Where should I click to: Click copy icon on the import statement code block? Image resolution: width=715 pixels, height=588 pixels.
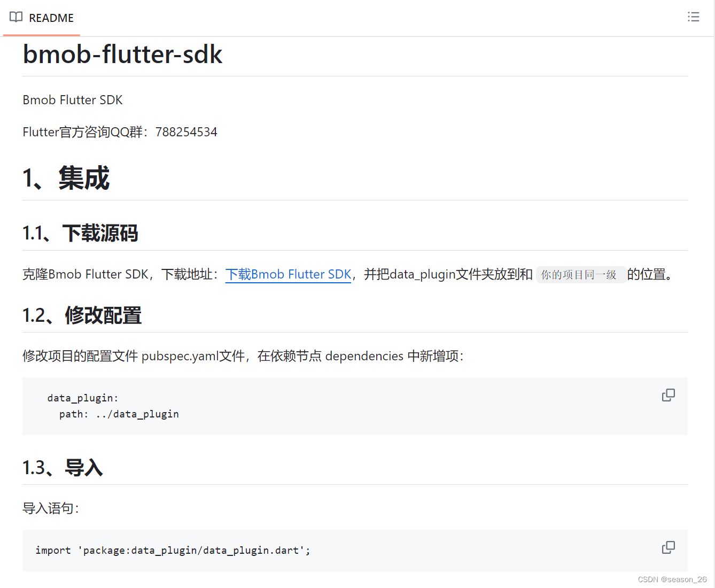click(x=668, y=547)
